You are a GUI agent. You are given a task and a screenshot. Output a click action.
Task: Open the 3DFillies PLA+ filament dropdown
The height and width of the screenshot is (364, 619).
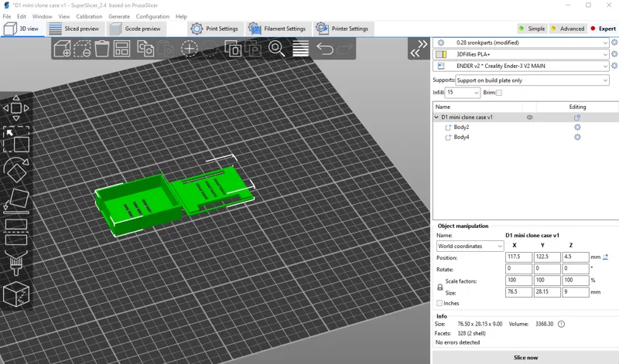click(x=521, y=54)
